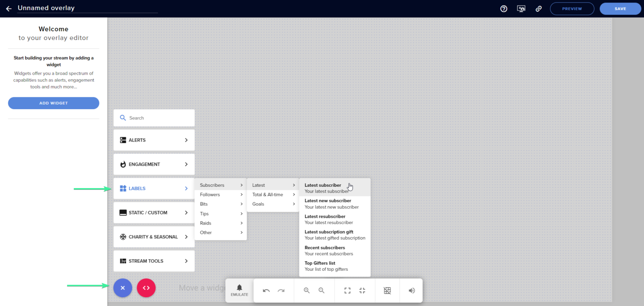
Task: Zoom out using the magnifier minus icon
Action: pos(321,290)
